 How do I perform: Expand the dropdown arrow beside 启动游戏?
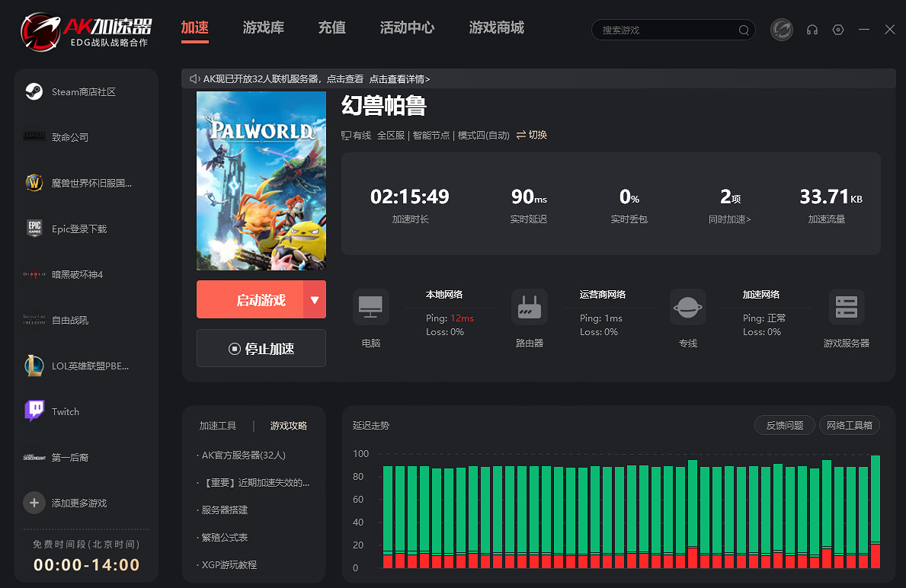click(315, 300)
